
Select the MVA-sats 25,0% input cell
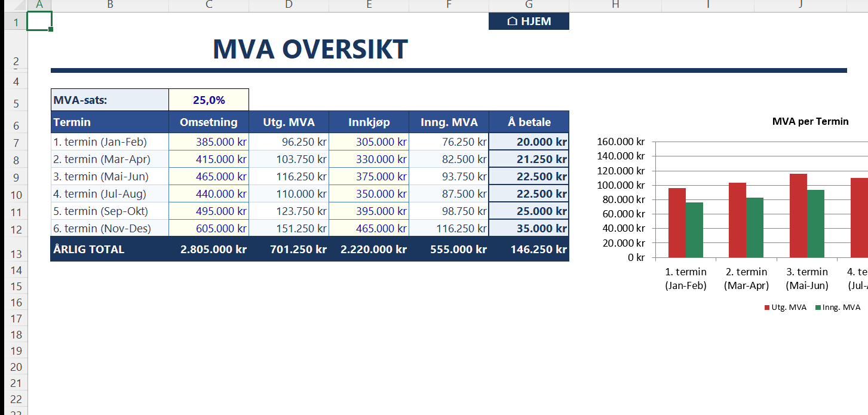click(208, 100)
